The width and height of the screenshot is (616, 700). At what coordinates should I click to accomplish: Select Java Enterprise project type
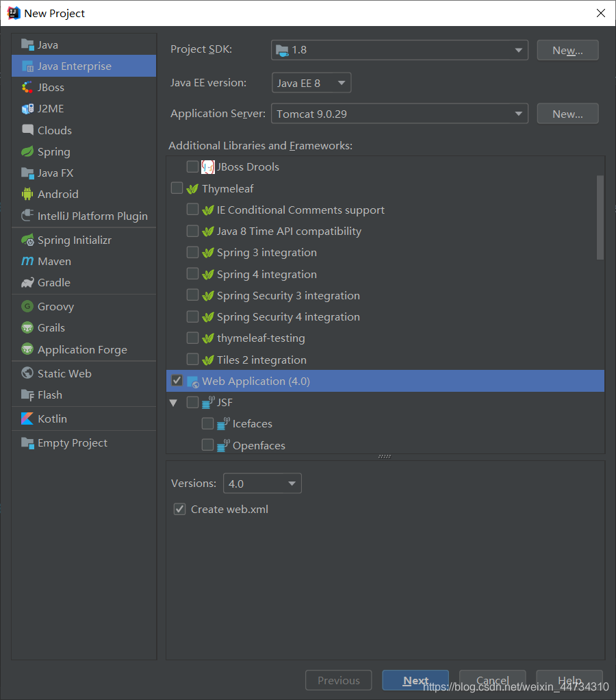point(84,66)
